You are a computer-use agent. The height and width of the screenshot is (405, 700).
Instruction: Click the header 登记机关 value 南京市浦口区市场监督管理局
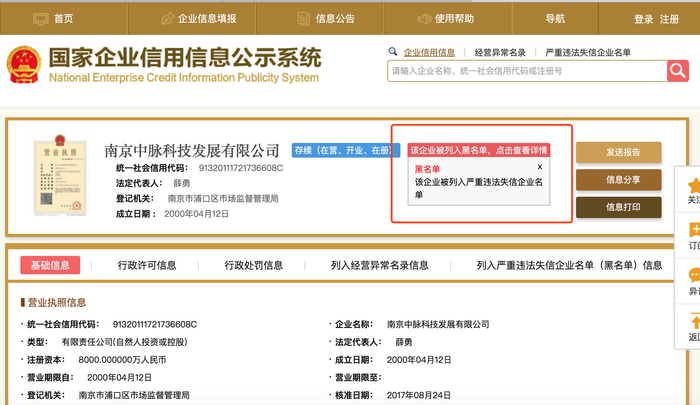pyautogui.click(x=223, y=198)
